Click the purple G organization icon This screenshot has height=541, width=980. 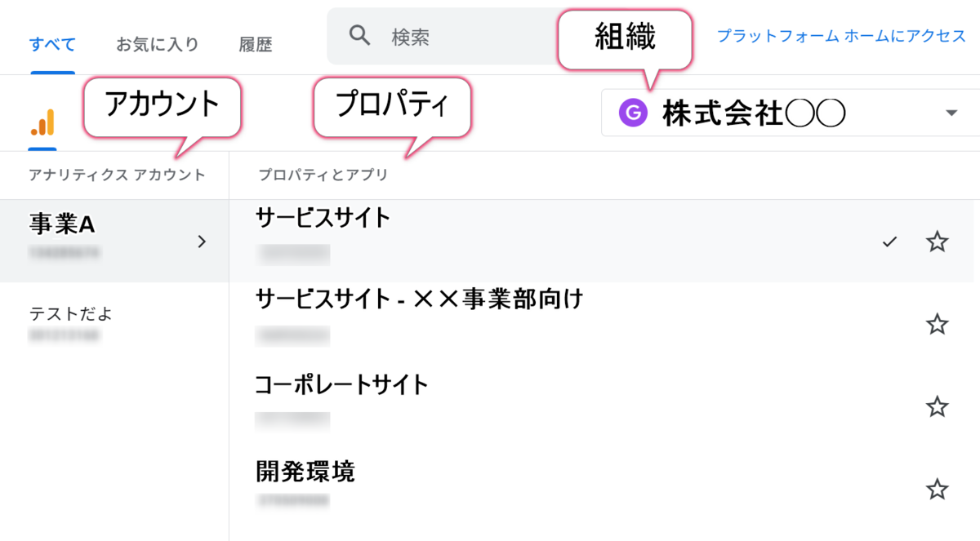point(633,113)
